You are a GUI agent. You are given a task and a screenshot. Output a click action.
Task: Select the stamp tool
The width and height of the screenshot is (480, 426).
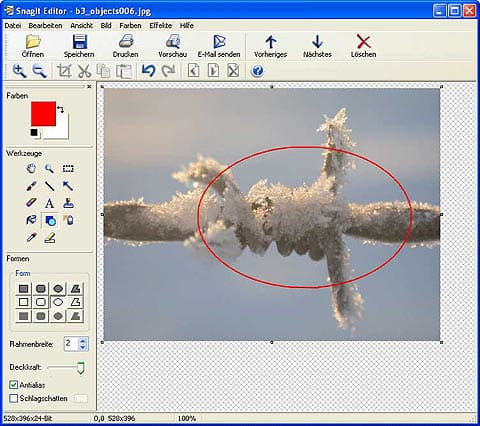pos(68,203)
